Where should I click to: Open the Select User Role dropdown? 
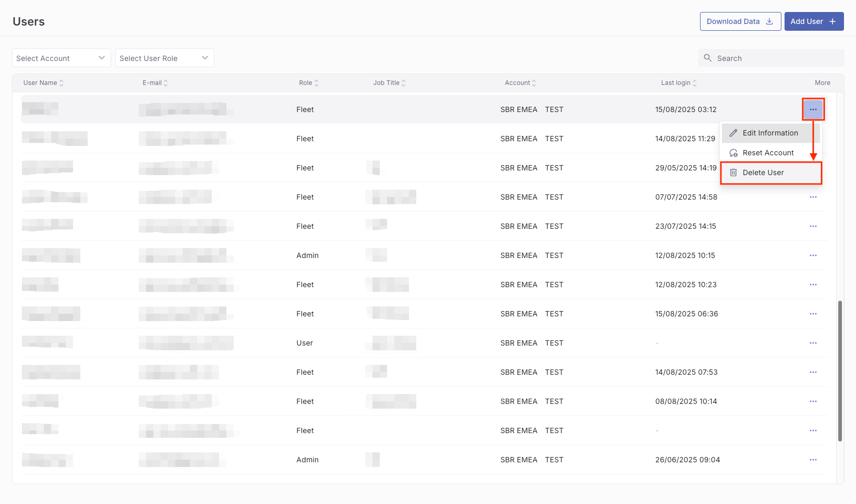click(165, 58)
